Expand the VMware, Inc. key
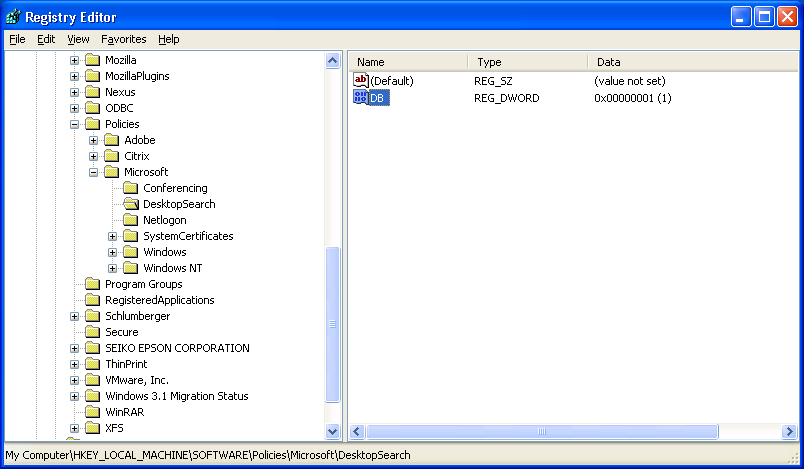Viewport: 804px width, 469px height. [74, 380]
